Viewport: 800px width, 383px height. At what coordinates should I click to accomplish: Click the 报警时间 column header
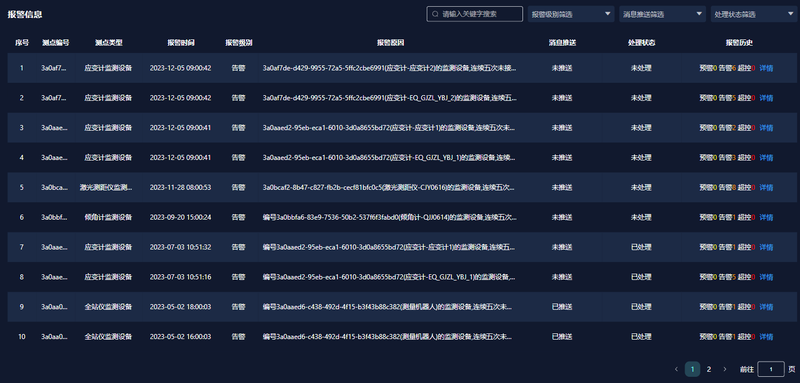pos(181,43)
